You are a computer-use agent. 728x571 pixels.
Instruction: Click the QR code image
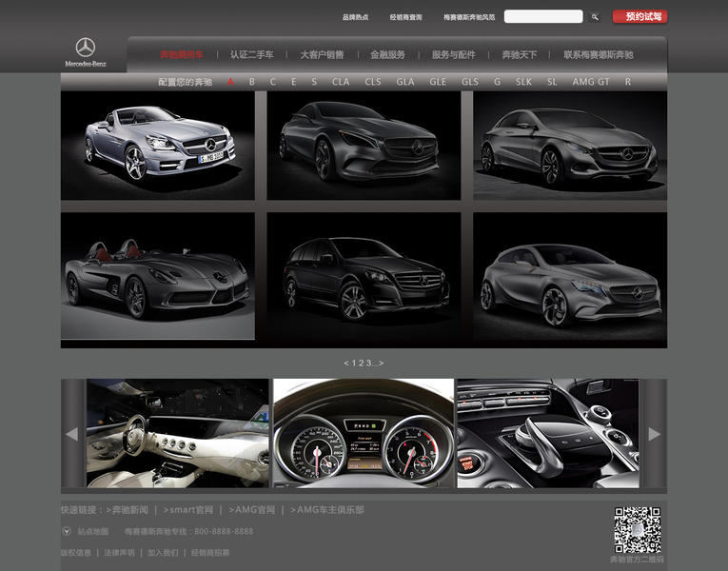coord(638,529)
